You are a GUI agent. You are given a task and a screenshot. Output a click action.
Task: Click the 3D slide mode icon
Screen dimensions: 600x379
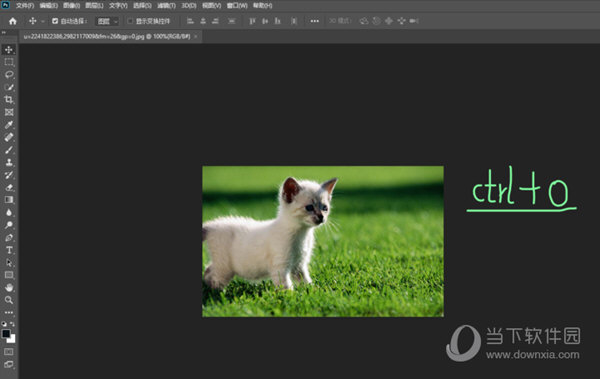click(401, 21)
